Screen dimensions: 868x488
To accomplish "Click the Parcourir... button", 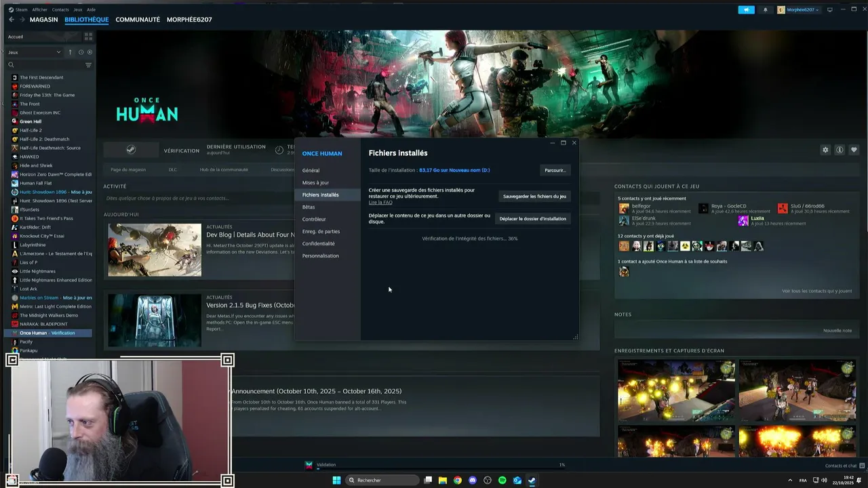I will 555,170.
